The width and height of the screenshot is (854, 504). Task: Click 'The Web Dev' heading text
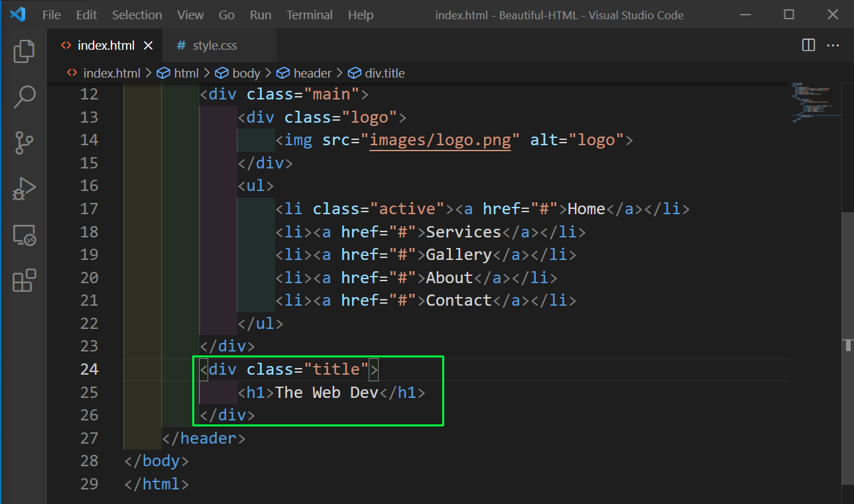(326, 393)
